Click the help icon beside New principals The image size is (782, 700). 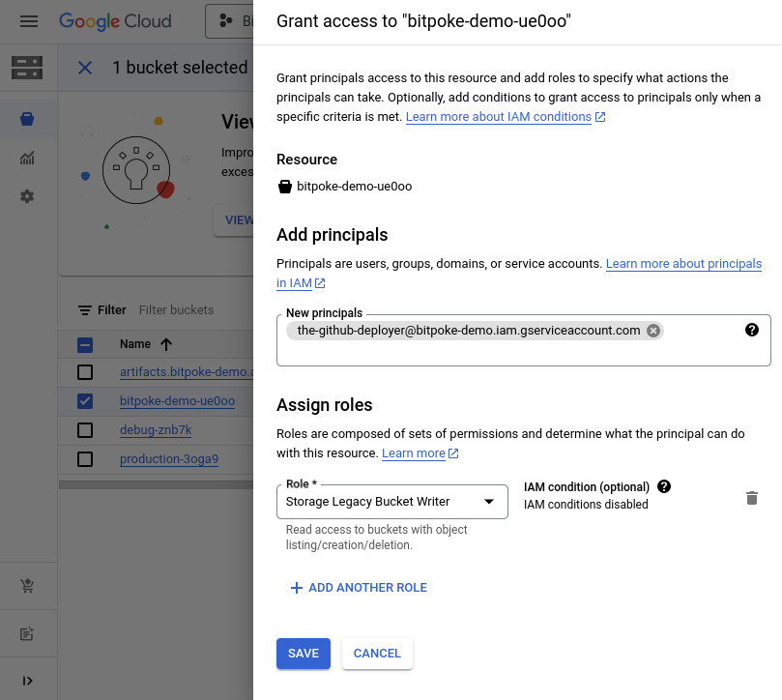click(752, 330)
